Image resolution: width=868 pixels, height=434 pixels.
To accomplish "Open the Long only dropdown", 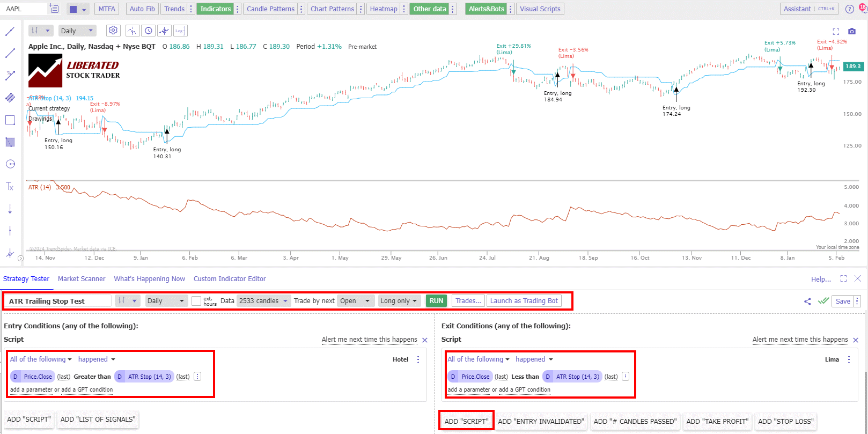I will pos(399,301).
